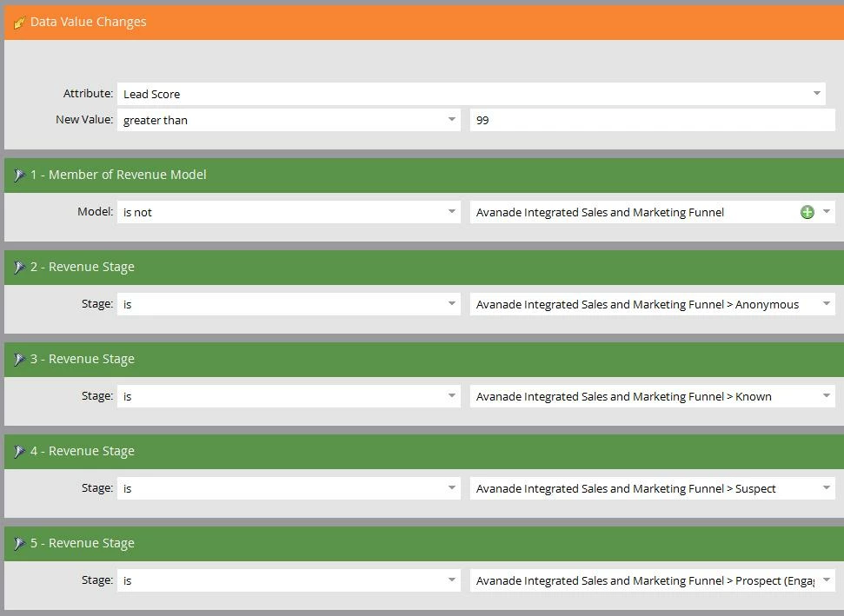Click filter icon of 5 - Revenue Stage
The image size is (844, 616).
[x=19, y=543]
